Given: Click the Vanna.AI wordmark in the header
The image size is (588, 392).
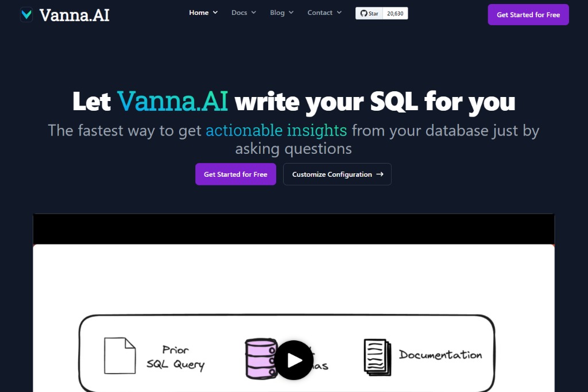Looking at the screenshot, I should (x=75, y=14).
